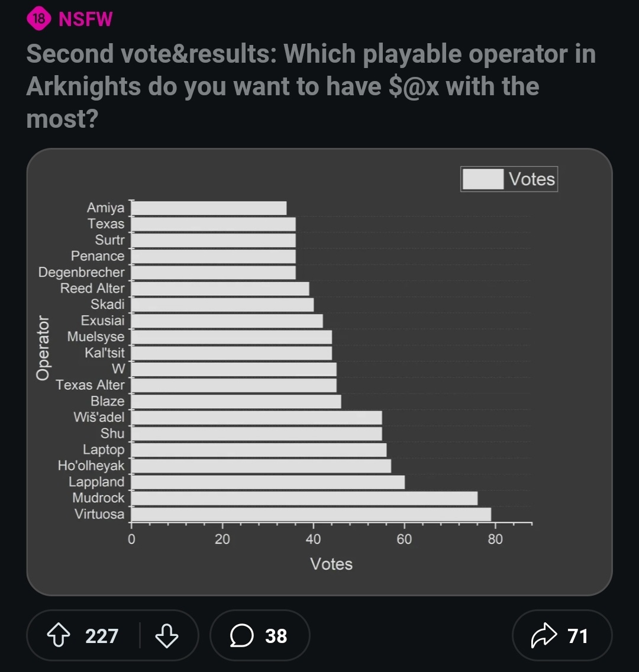
Task: Downvote the post with the down arrow
Action: pyautogui.click(x=166, y=636)
